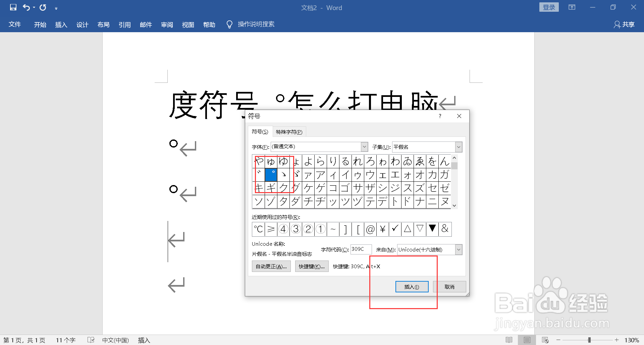Switch to the 特殊字符 tab

(289, 131)
